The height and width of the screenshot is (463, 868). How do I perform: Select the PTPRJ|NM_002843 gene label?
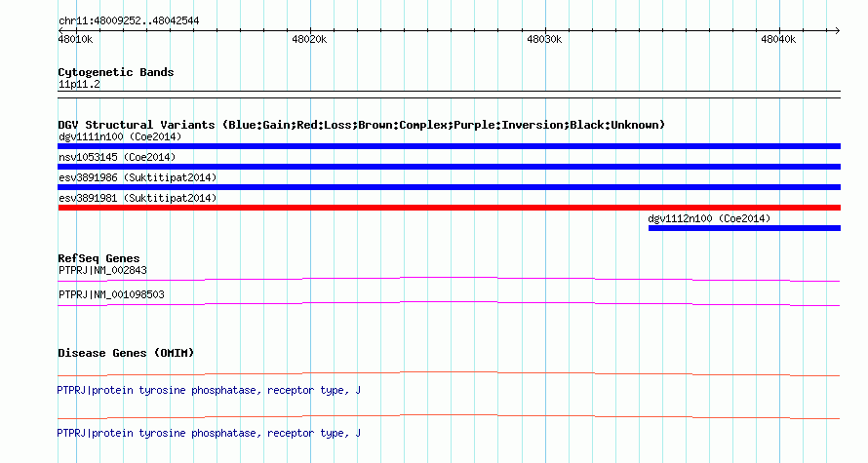point(103,270)
